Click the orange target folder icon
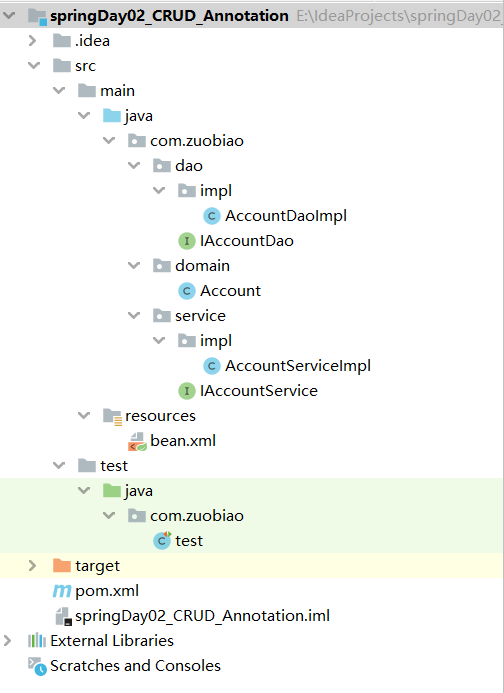504x693 pixels. click(62, 565)
